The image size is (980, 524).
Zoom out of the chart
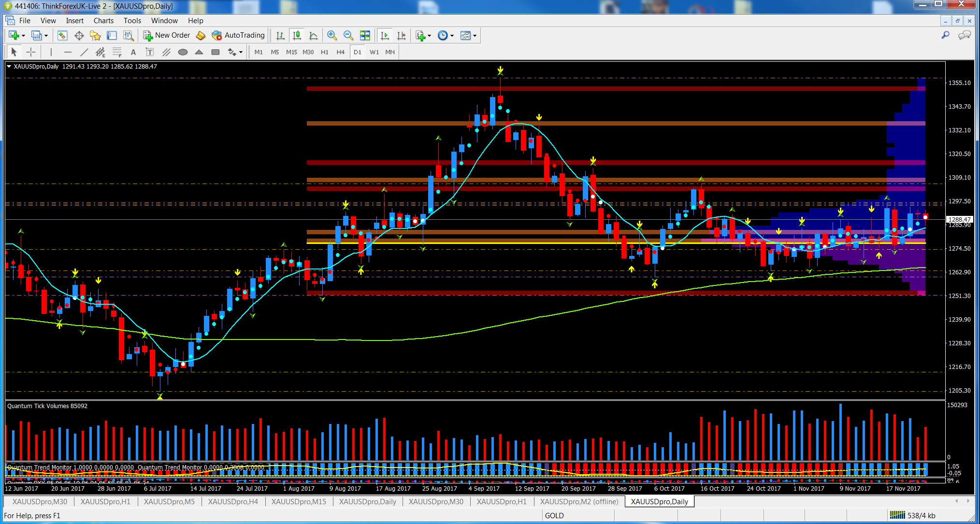click(x=348, y=35)
